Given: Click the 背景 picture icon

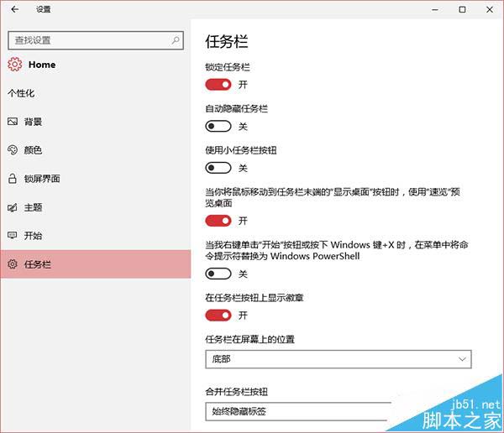Looking at the screenshot, I should pyautogui.click(x=13, y=122).
